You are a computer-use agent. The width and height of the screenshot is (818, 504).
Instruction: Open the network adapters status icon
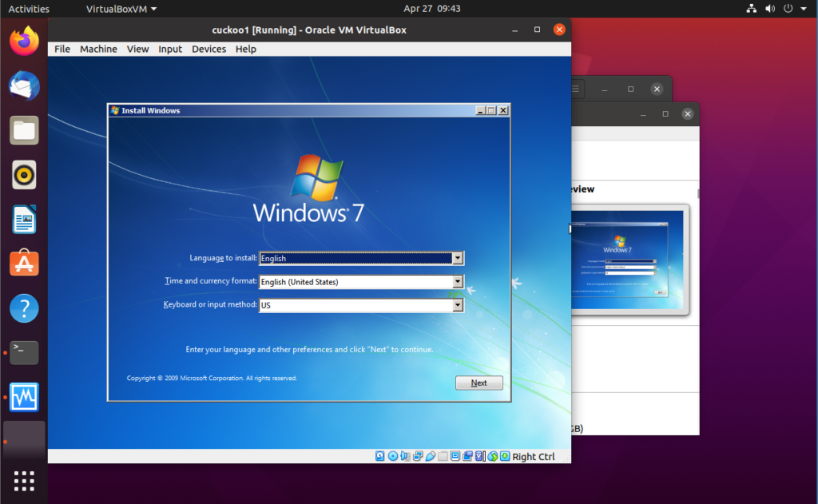418,456
